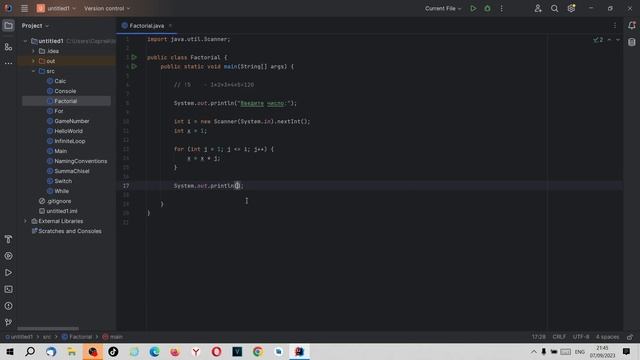
Task: Toggle the Project tool window folder icon
Action: pos(8,26)
